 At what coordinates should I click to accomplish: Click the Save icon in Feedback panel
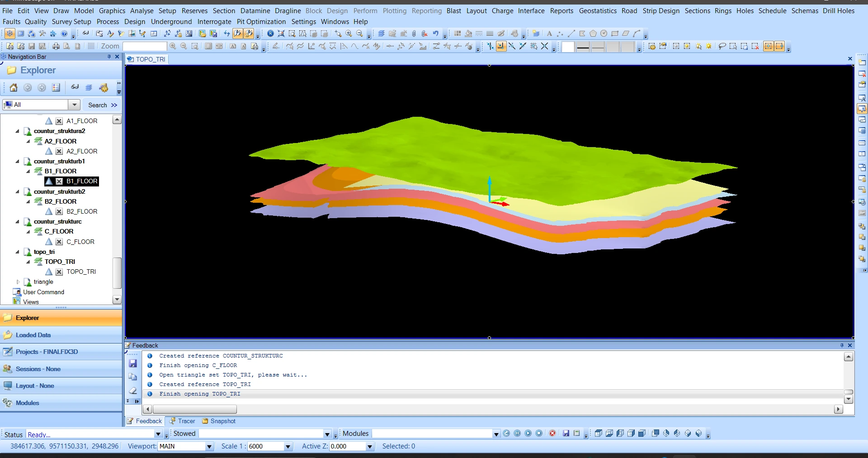click(133, 363)
